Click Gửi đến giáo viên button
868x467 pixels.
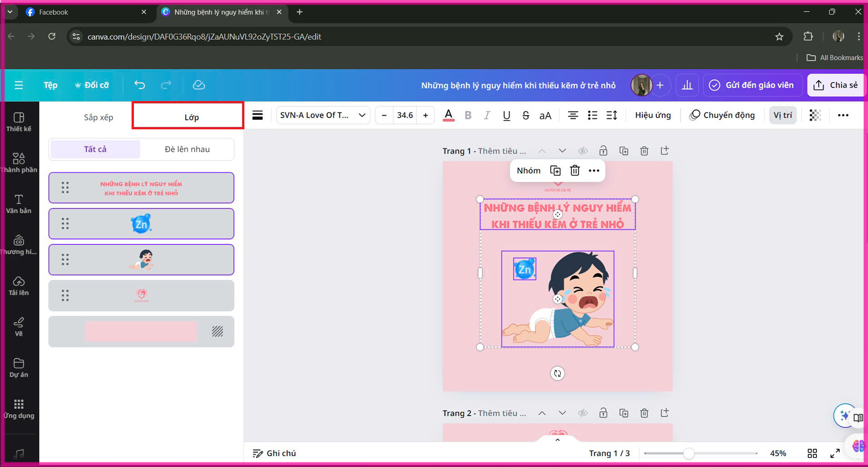pos(752,85)
